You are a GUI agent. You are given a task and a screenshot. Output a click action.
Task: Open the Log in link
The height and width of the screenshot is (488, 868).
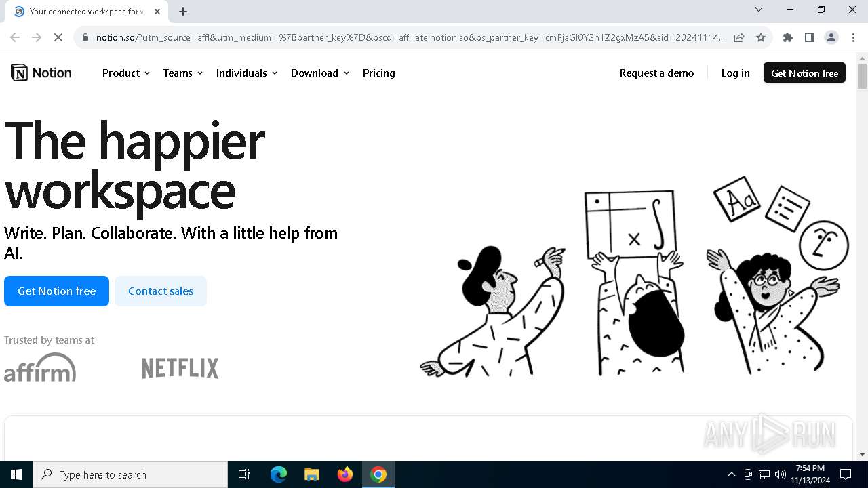736,73
